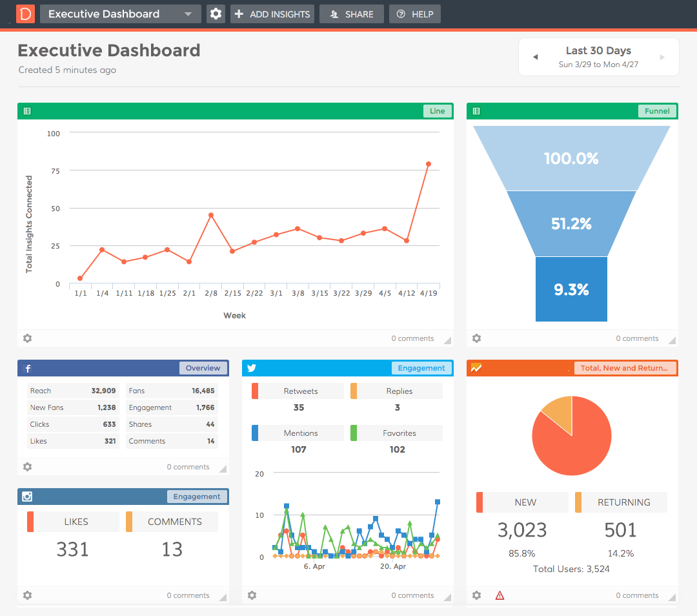Select the Engagement tab on the Twitter widget
Viewport: 697px width, 616px height.
click(421, 367)
